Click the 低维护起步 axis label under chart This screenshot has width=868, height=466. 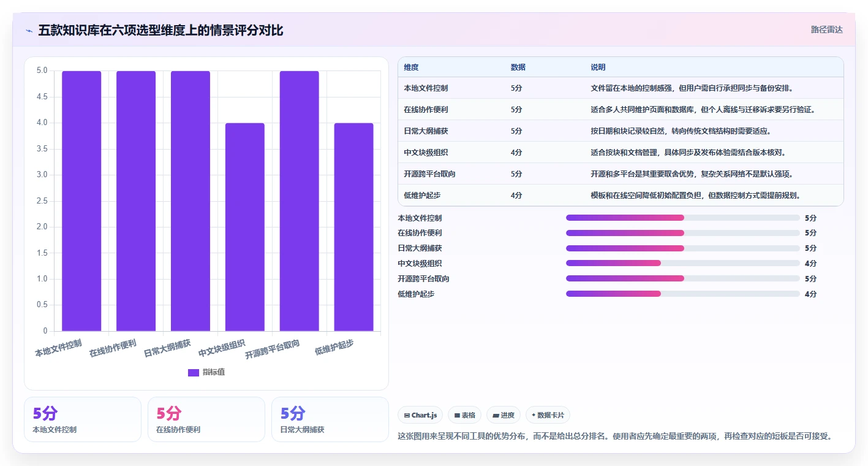(x=334, y=347)
